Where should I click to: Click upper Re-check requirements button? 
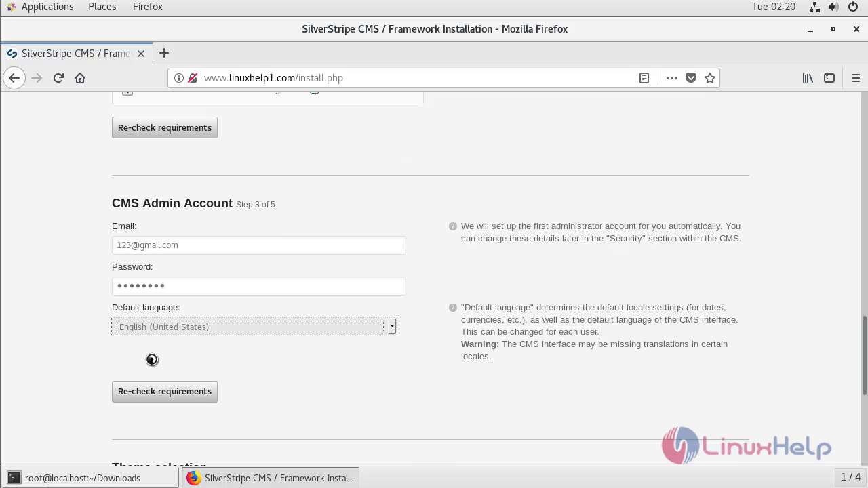(165, 127)
